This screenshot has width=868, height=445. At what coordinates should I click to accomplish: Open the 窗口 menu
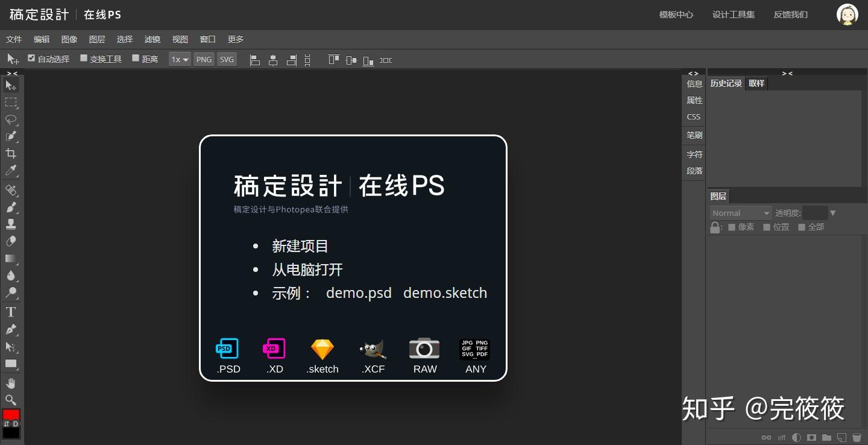point(208,39)
